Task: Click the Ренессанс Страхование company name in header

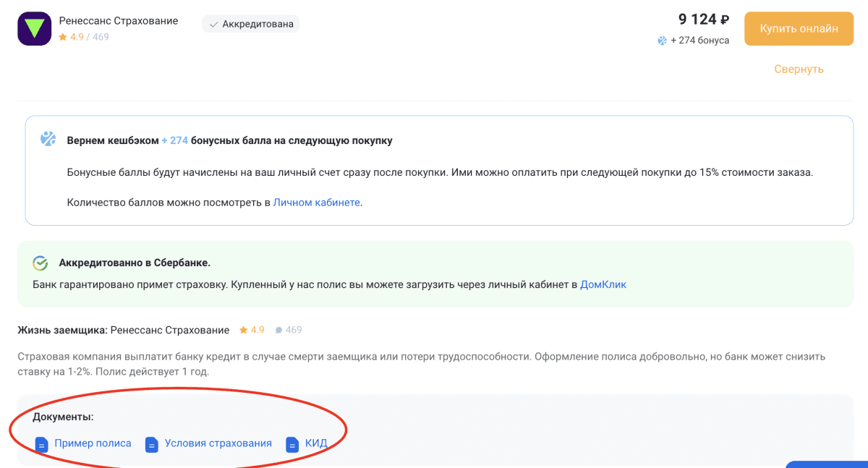Action: coord(118,21)
